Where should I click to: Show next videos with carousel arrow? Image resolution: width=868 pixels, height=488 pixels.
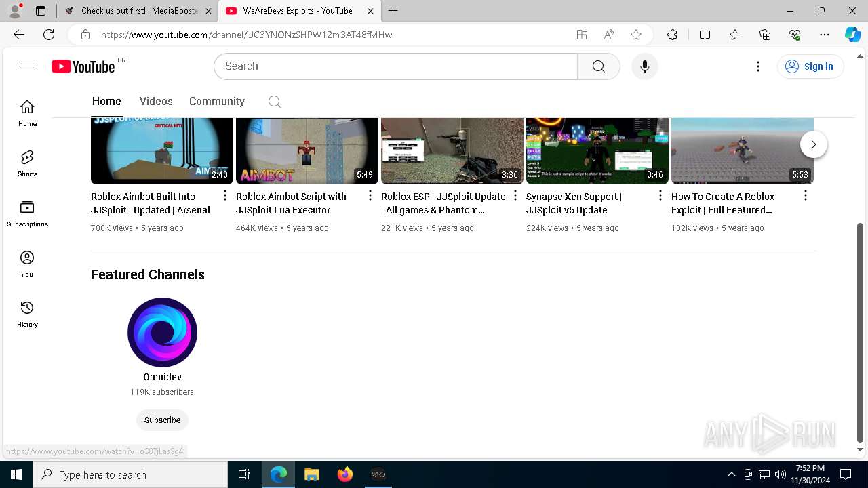tap(814, 144)
